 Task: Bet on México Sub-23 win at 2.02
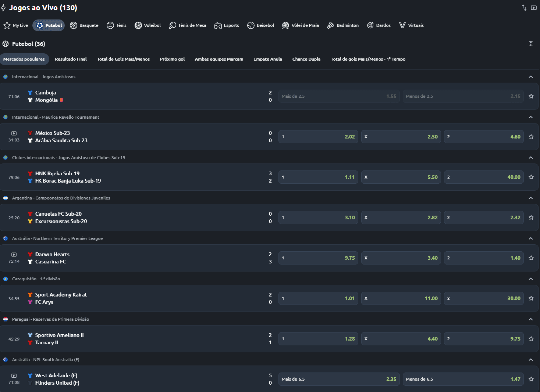318,137
